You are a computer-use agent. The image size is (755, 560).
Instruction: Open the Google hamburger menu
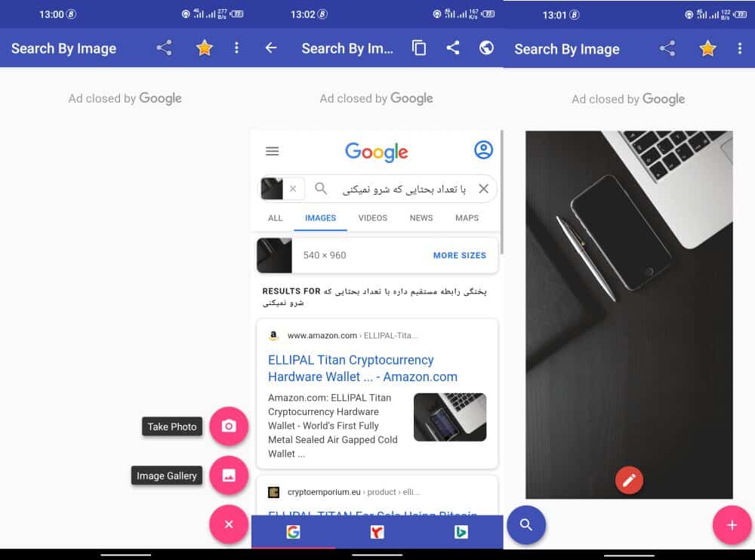click(x=272, y=150)
